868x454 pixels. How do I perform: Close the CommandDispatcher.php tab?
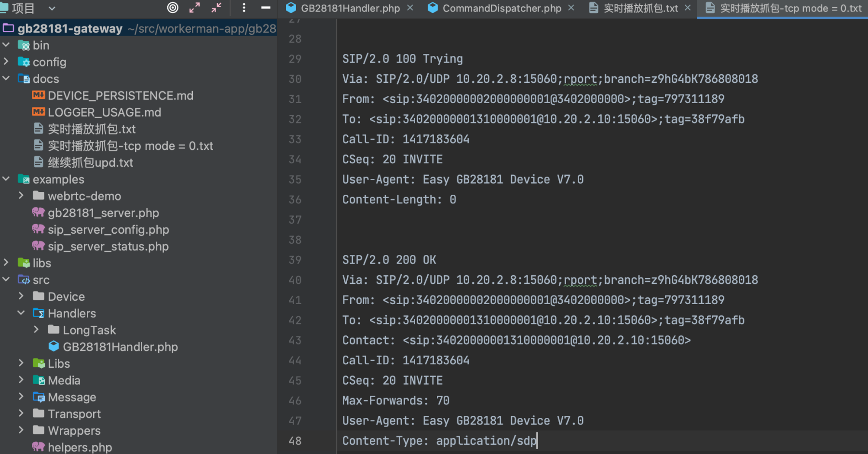pyautogui.click(x=571, y=8)
